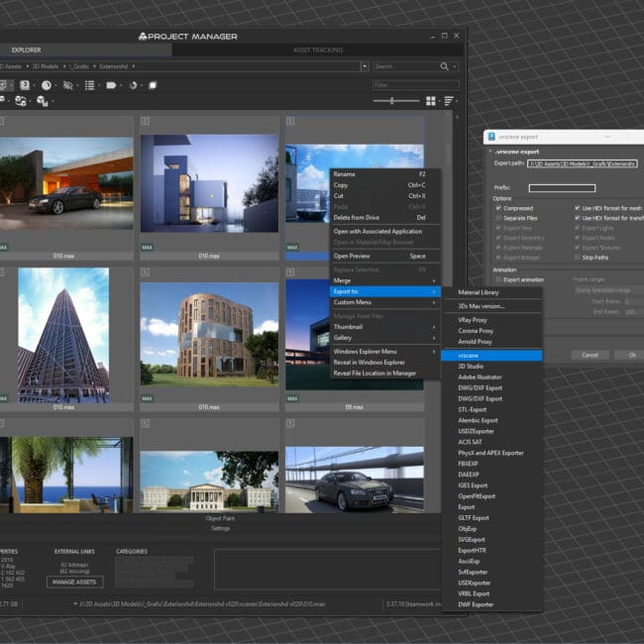The image size is (644, 644).
Task: Click the circular refresh toolbar icon
Action: click(133, 85)
